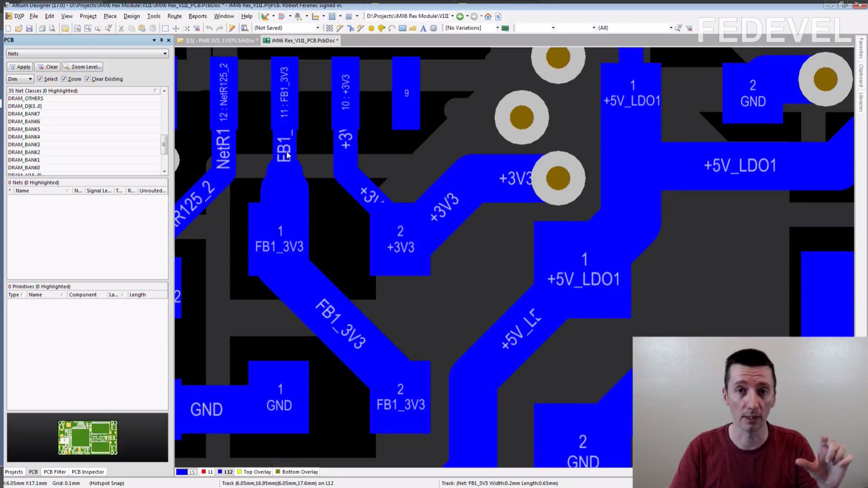Click the Open document folder icon

[19, 28]
